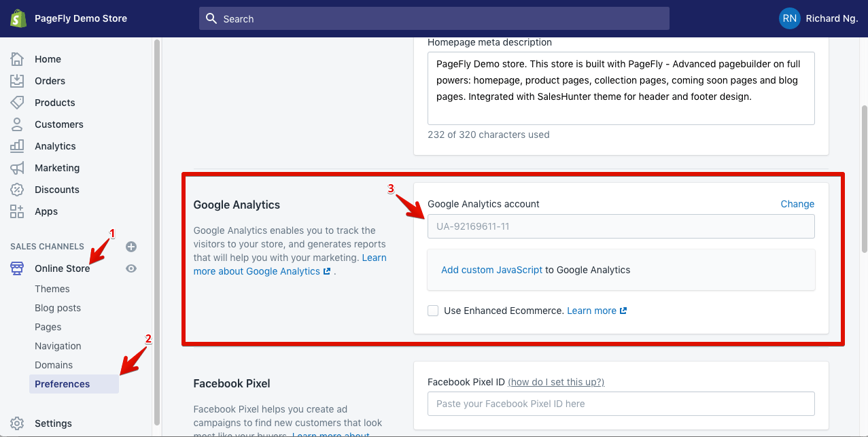
Task: Click the Google Analytics account field
Action: point(621,226)
